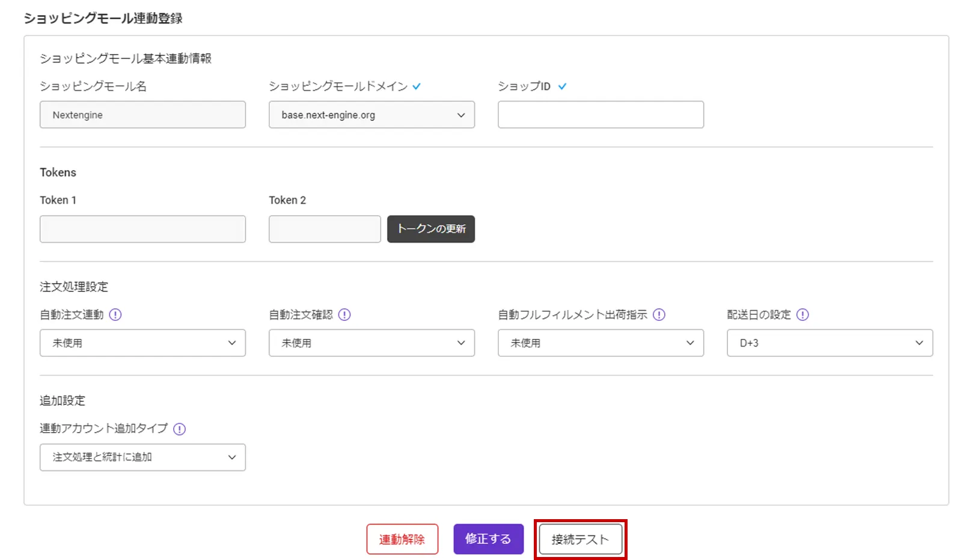Click the ショップID field label
The height and width of the screenshot is (560, 963).
coord(524,87)
